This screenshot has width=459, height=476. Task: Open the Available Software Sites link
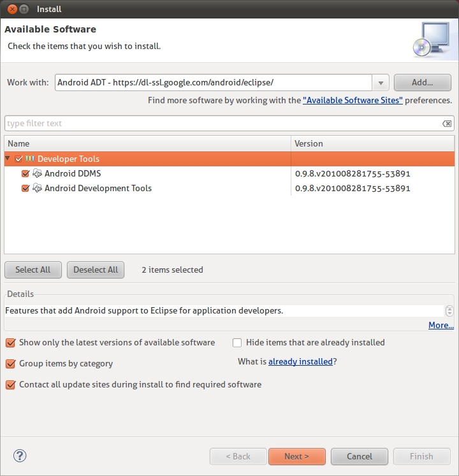tap(353, 101)
